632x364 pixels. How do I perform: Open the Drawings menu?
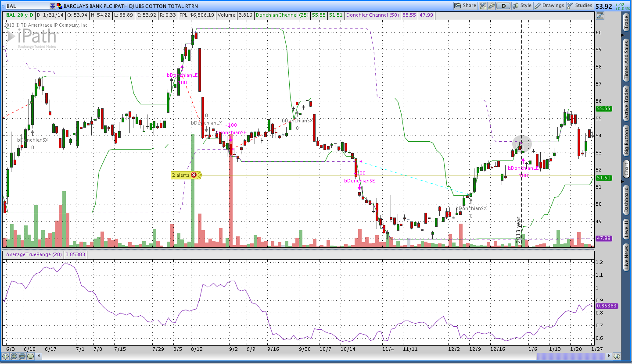coord(549,6)
